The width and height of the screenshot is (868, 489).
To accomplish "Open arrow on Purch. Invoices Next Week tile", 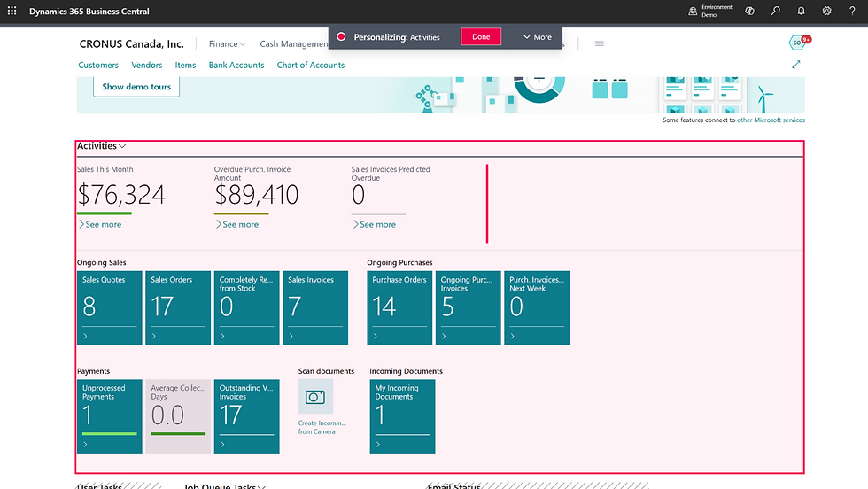I will pyautogui.click(x=513, y=336).
